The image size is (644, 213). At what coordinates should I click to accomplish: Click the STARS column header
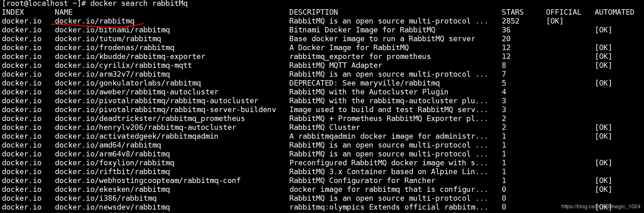pos(513,12)
